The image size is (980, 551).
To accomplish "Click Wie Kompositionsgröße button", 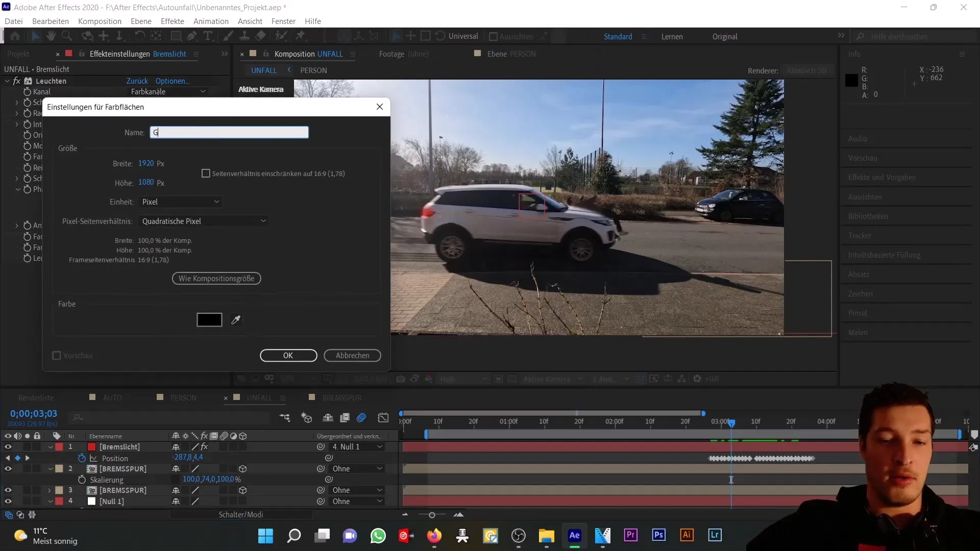I will (x=216, y=279).
